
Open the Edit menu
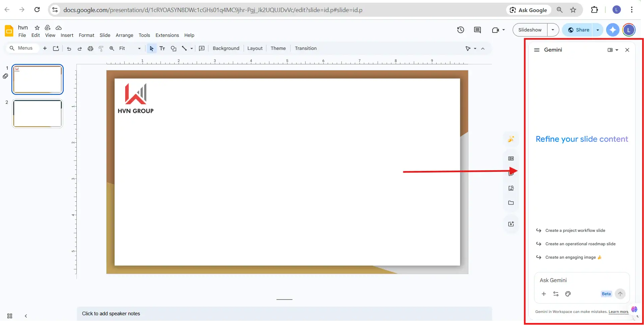(x=36, y=35)
